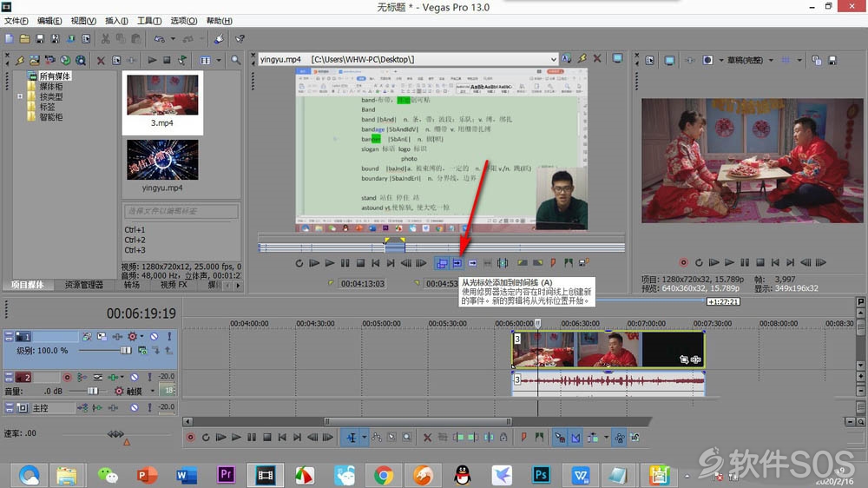This screenshot has width=868, height=488.
Task: Open preview quality 草稿(完整) dropdown
Action: (x=771, y=60)
